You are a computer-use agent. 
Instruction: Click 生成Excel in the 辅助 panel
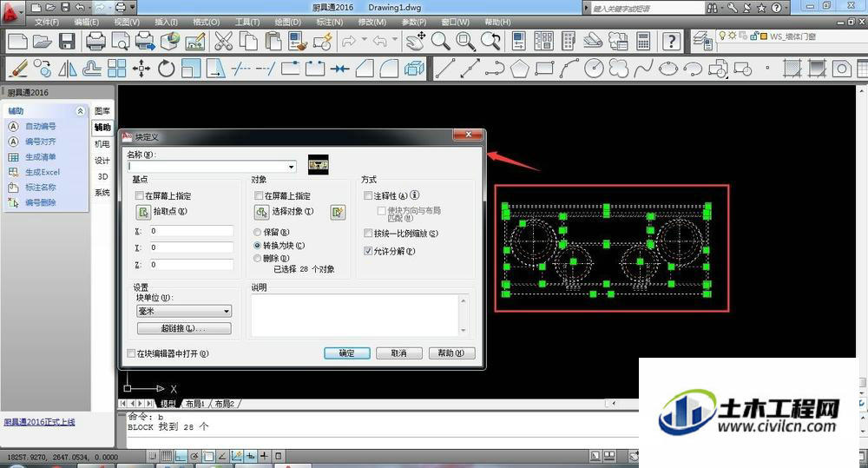(x=43, y=172)
